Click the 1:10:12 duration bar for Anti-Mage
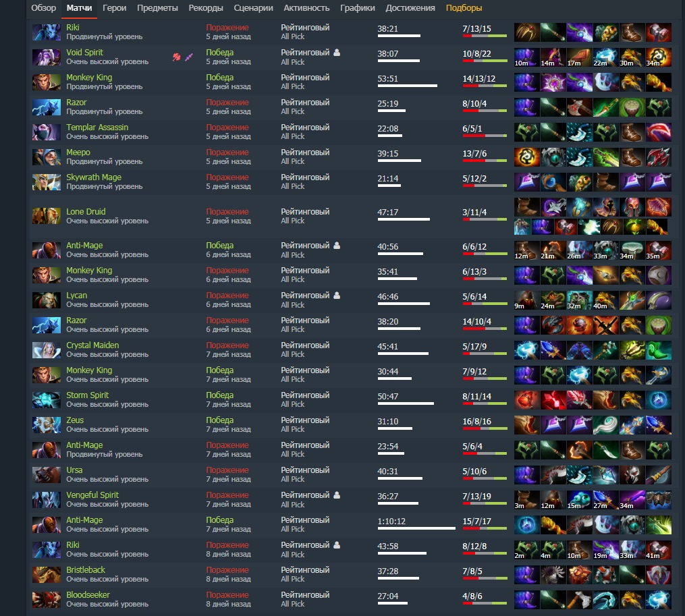 [416, 528]
